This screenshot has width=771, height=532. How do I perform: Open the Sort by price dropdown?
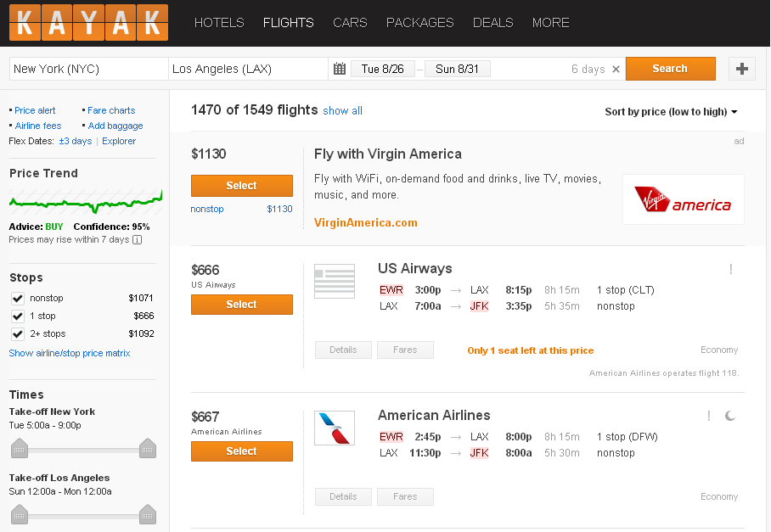point(671,111)
